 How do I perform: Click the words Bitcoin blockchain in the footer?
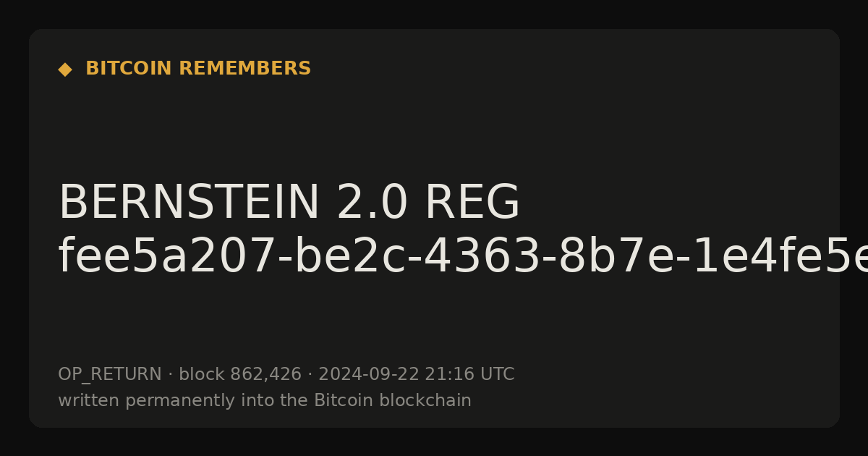(x=393, y=400)
